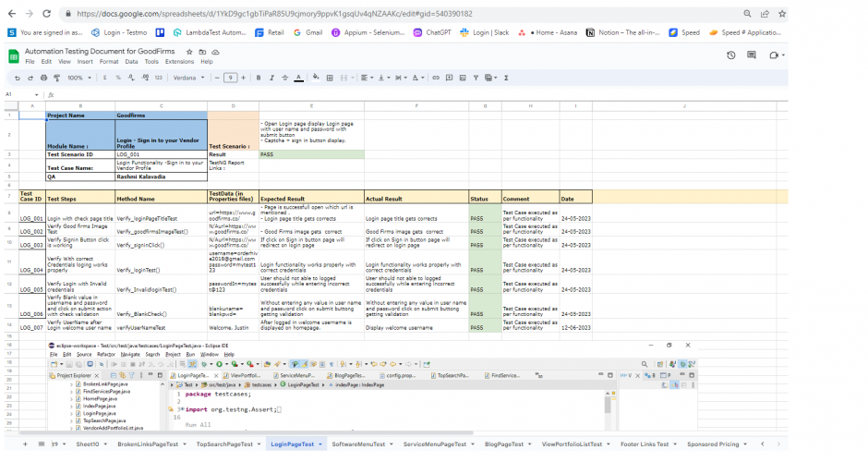This screenshot has width=868, height=462.
Task: Click the Undo icon in Sheets toolbar
Action: 17,78
